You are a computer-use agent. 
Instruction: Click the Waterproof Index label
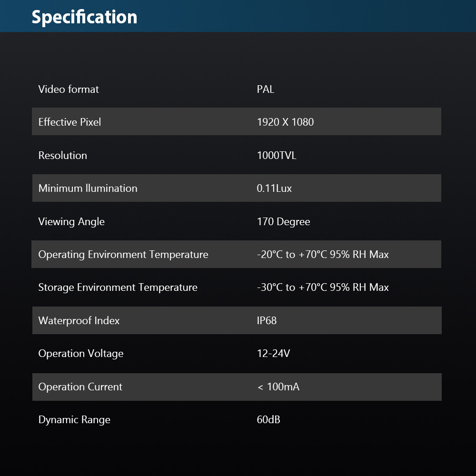pyautogui.click(x=79, y=320)
